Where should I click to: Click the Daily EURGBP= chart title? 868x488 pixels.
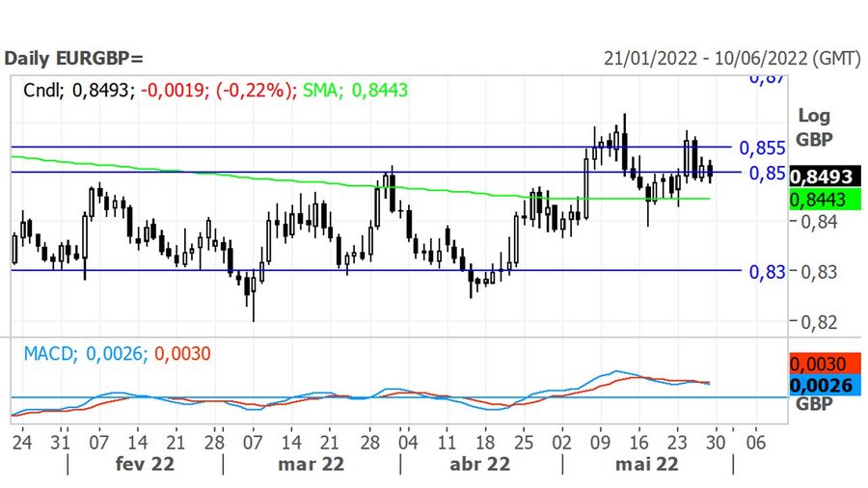pyautogui.click(x=73, y=58)
